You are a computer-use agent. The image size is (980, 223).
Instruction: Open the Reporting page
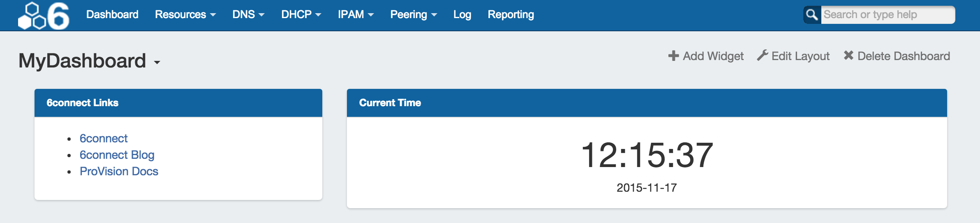(511, 15)
